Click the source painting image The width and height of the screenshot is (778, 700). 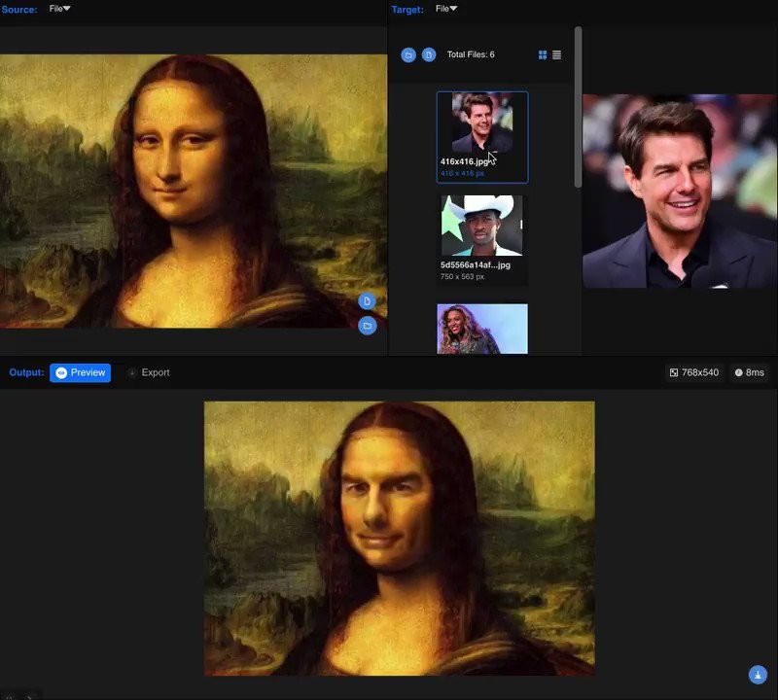[x=194, y=191]
